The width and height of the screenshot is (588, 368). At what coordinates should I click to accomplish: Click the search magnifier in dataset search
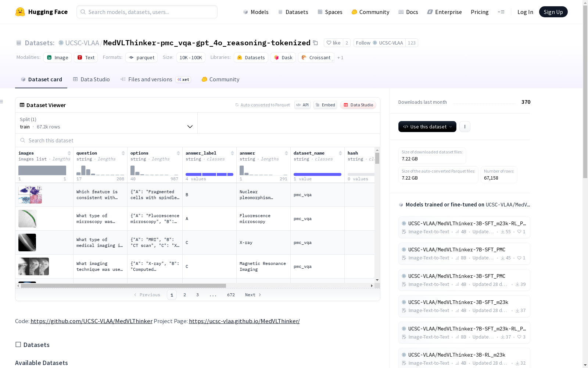coord(23,140)
